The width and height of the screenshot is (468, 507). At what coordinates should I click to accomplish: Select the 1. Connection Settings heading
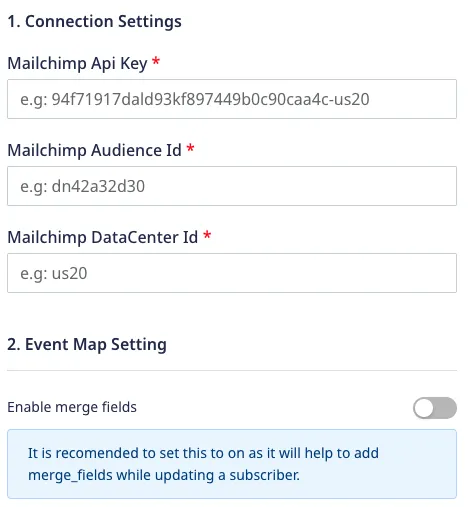(x=94, y=21)
